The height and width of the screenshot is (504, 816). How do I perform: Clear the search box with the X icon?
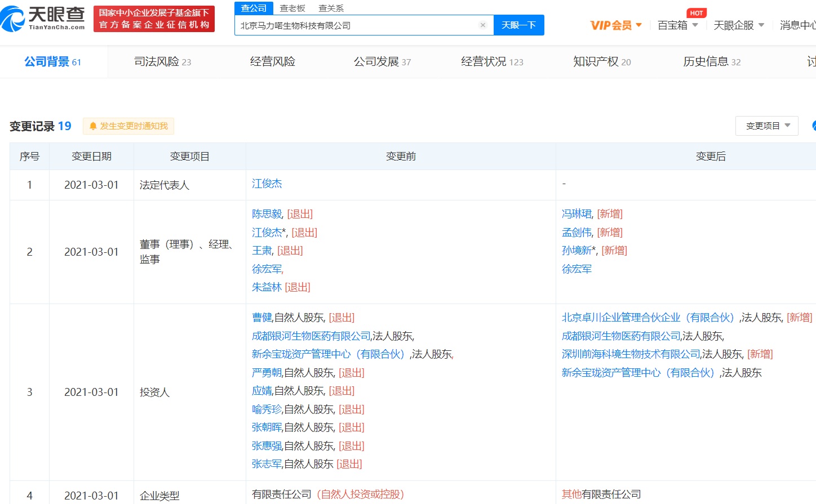[482, 25]
